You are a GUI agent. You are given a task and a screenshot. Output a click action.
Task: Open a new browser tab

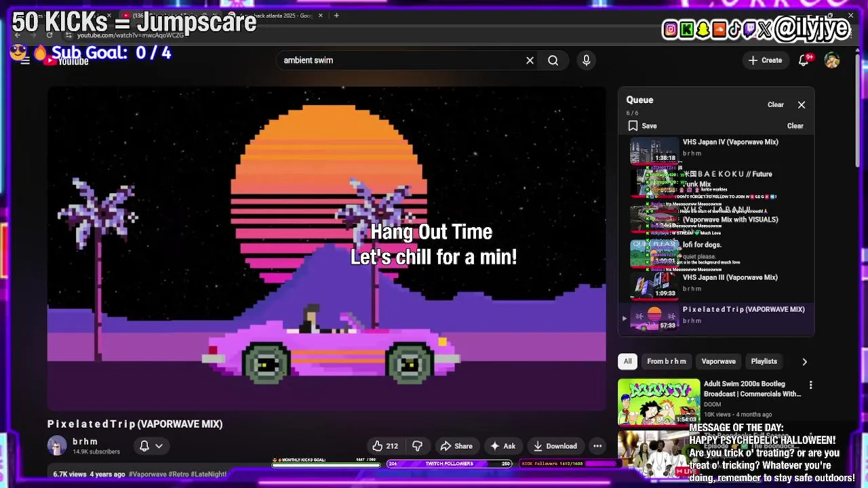click(x=336, y=16)
